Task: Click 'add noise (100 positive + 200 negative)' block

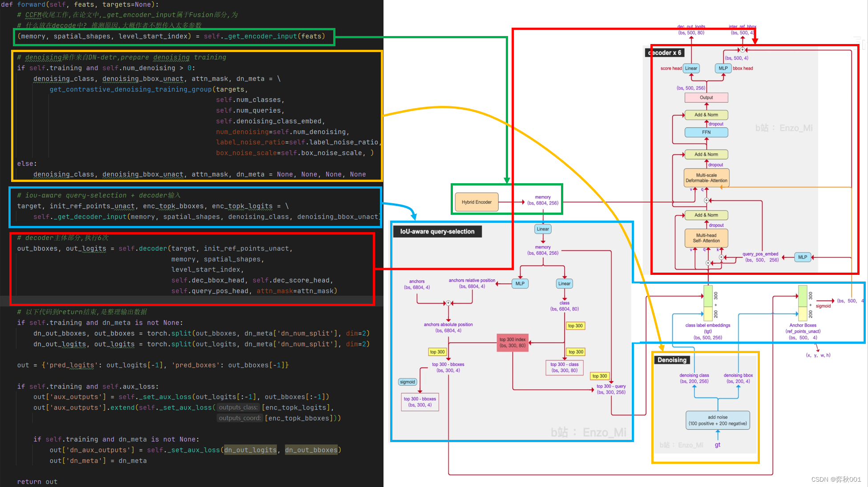Action: [718, 420]
